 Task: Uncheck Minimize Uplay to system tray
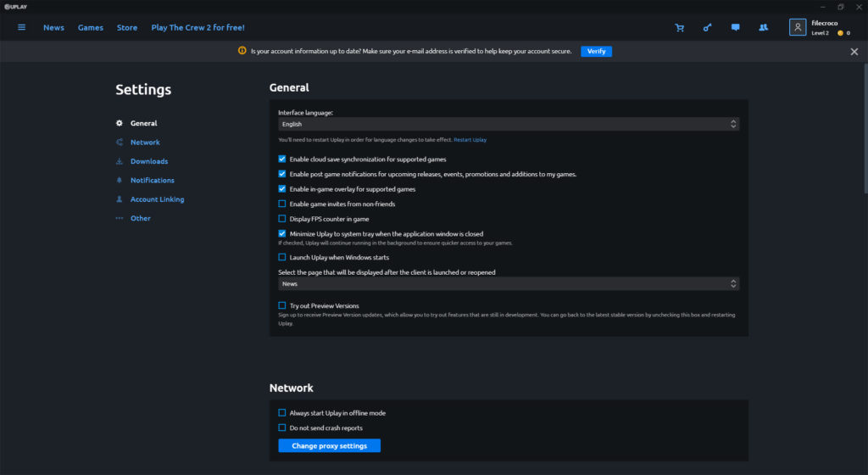(281, 233)
